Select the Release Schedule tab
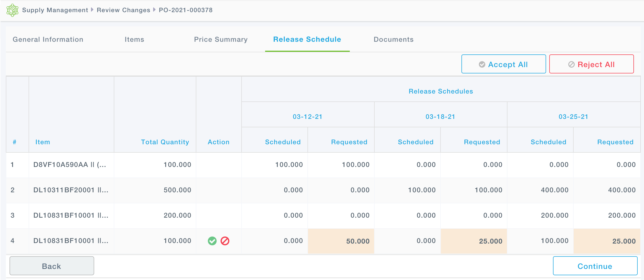The width and height of the screenshot is (644, 280). click(307, 39)
